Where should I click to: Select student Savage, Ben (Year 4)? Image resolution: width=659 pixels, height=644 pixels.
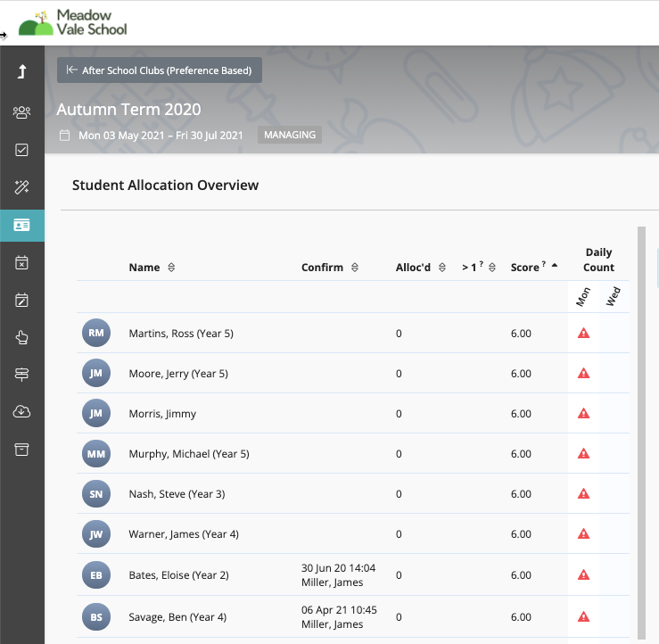(177, 617)
